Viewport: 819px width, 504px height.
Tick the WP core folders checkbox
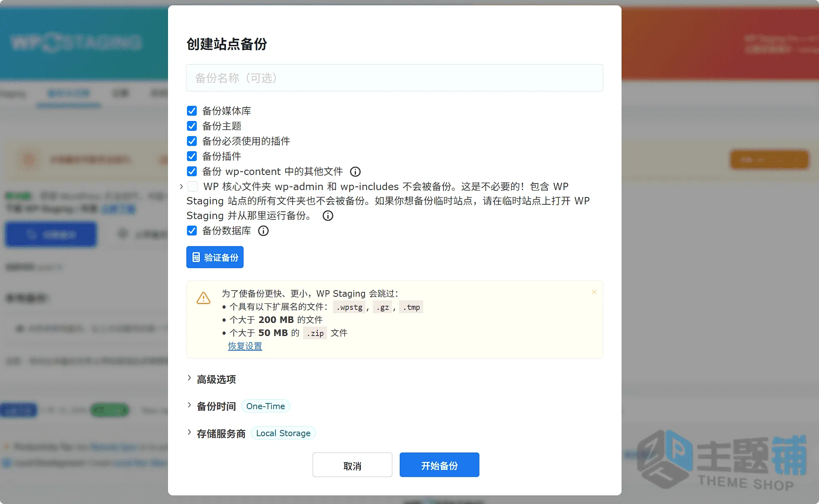pos(192,186)
